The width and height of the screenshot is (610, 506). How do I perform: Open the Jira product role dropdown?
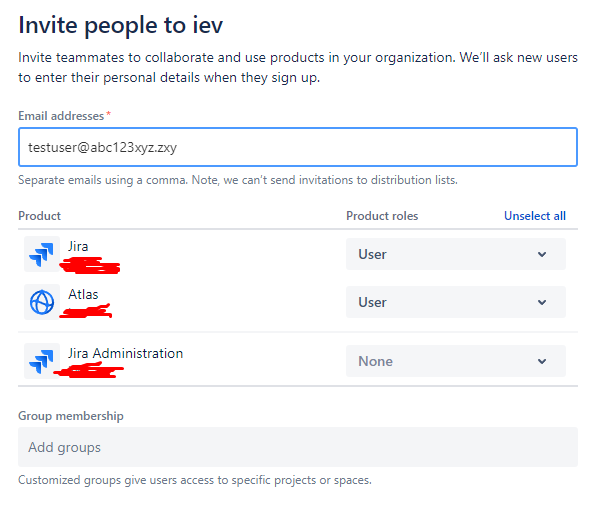(x=456, y=254)
